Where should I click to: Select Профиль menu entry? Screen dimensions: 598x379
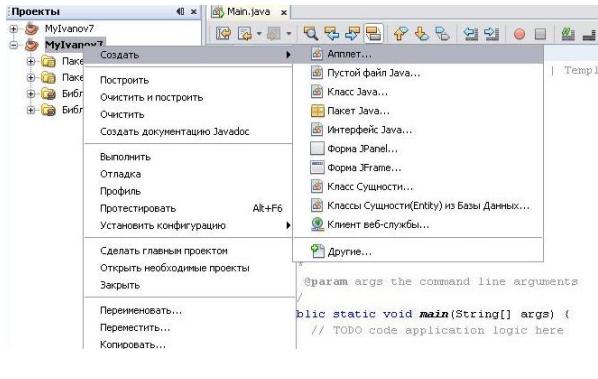[x=188, y=191]
